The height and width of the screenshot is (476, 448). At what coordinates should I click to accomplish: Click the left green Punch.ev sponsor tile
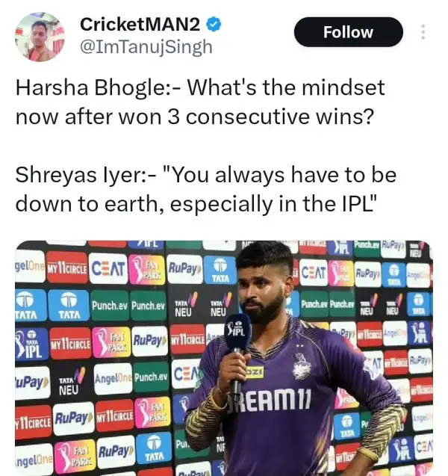[x=110, y=306]
